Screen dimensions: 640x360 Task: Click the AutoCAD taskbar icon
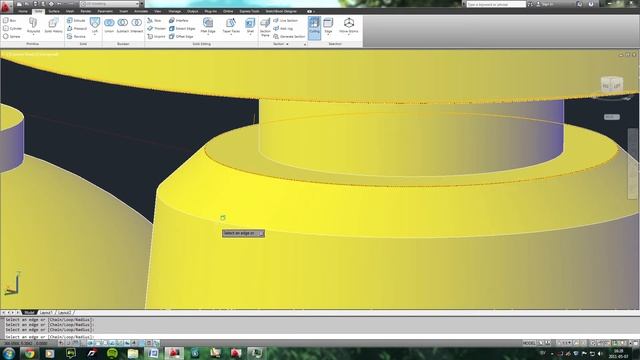(x=174, y=353)
